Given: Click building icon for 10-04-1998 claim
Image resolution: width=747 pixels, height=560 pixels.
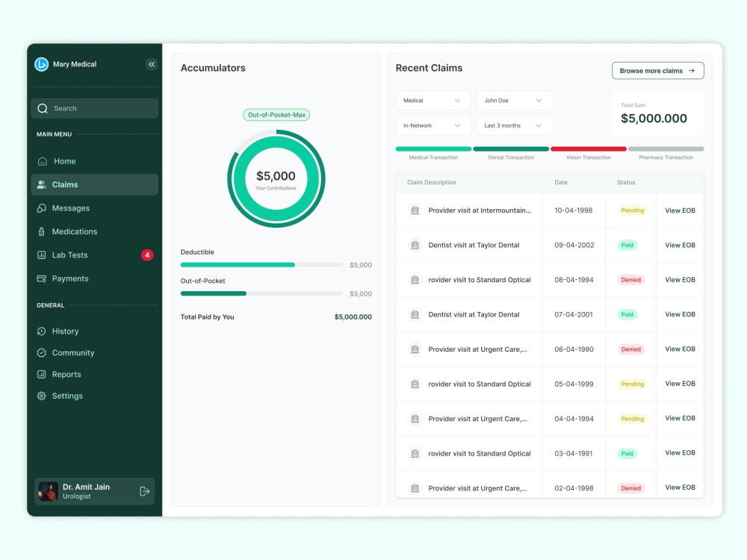Looking at the screenshot, I should pos(415,211).
